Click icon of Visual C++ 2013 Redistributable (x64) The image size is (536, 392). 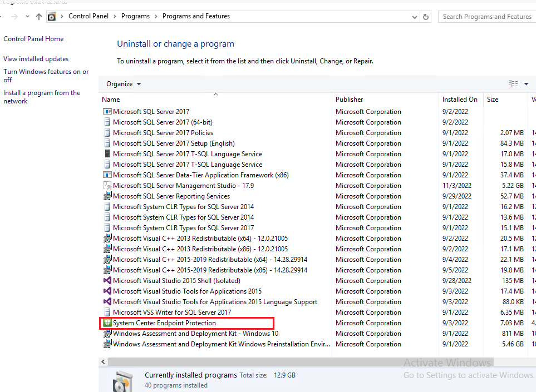point(107,239)
